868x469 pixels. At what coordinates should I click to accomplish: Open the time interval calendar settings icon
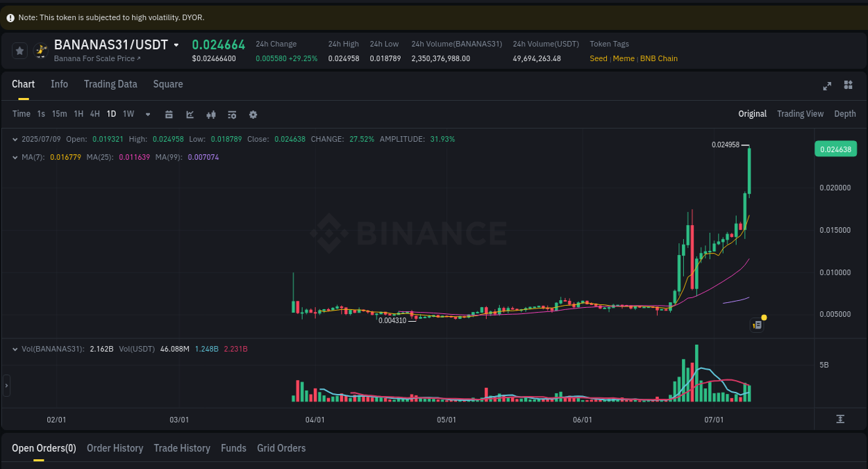[x=169, y=114]
